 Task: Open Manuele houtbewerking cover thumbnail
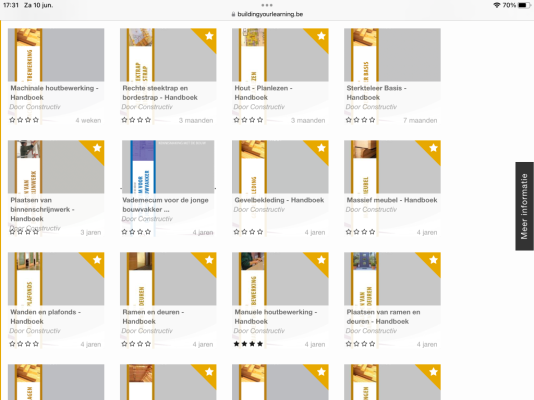pos(280,279)
